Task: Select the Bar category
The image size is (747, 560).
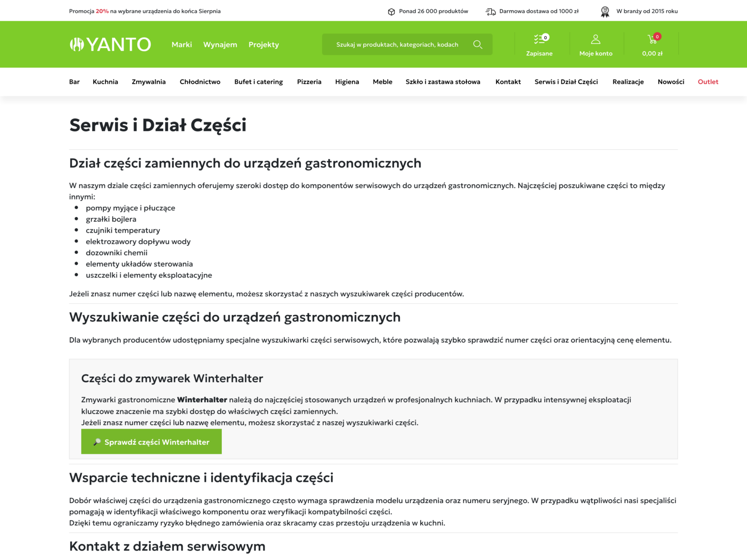Action: coord(74,82)
